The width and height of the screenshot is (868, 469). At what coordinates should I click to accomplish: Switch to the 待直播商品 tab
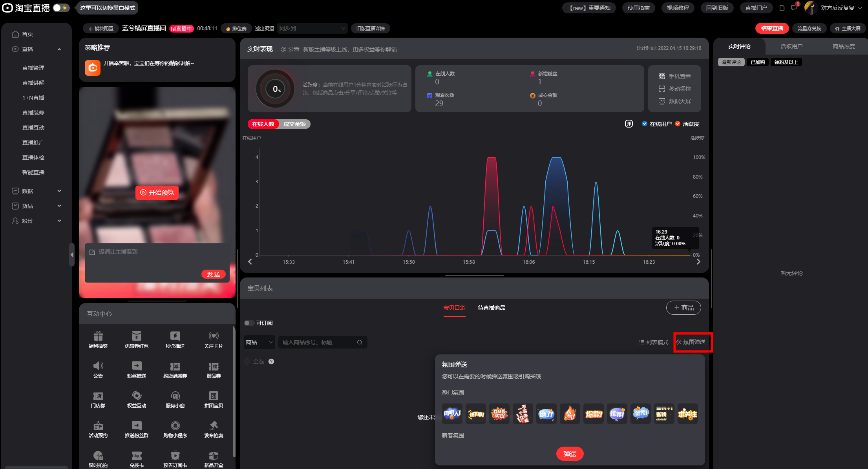[492, 308]
